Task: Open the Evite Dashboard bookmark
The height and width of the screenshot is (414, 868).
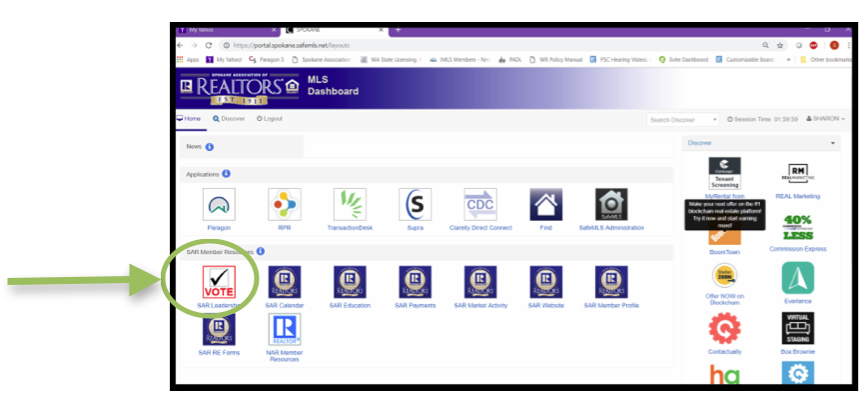Action: (x=683, y=60)
